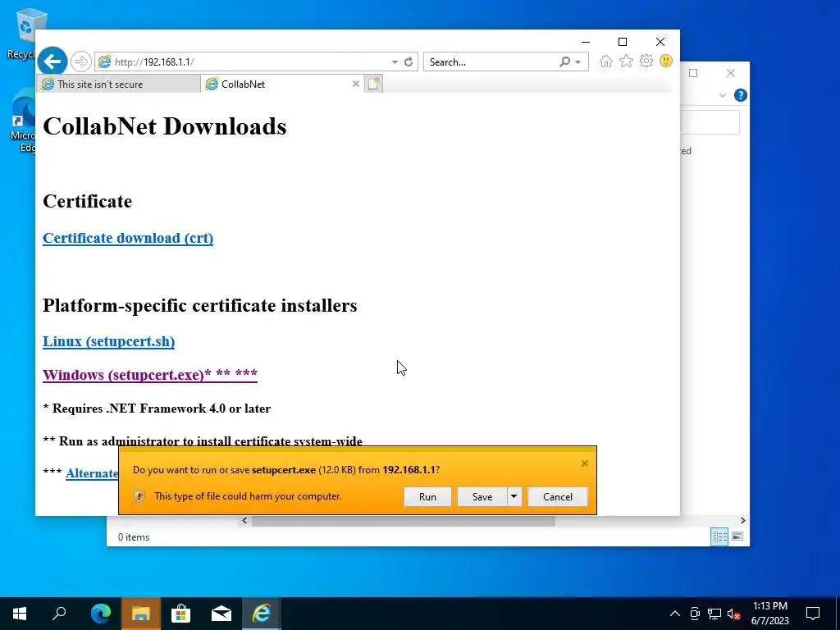
Task: Click the smiley feedback icon
Action: click(x=666, y=61)
